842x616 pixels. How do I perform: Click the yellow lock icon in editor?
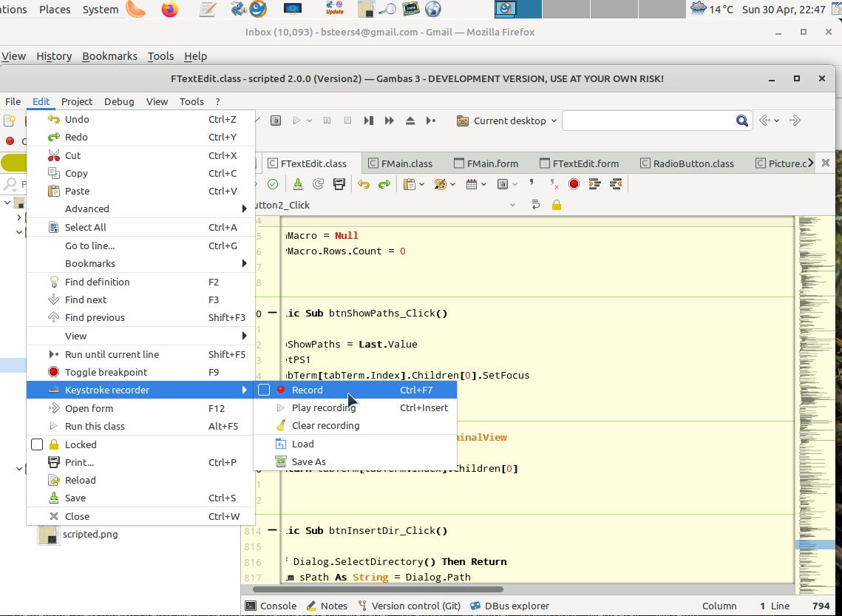click(557, 205)
